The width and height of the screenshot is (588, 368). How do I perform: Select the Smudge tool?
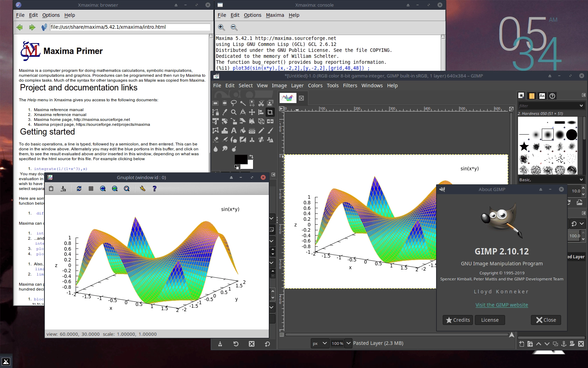[225, 149]
